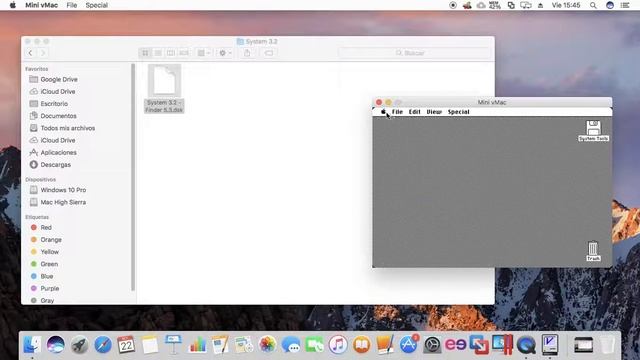Select the Orange tag in sidebar
Viewport: 640px width, 360px height.
tap(46, 240)
